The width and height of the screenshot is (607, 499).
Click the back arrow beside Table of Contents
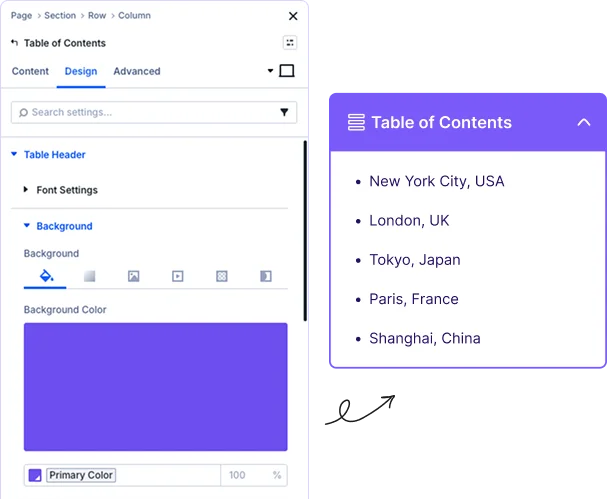point(14,43)
